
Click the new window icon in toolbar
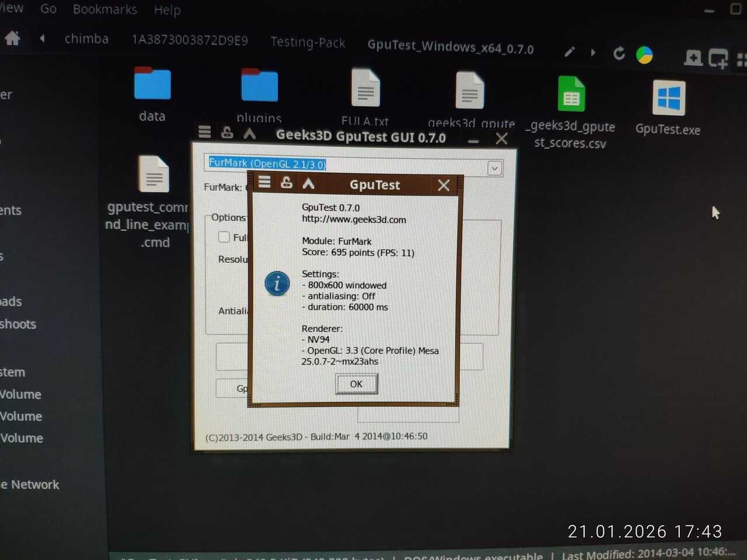tap(718, 58)
